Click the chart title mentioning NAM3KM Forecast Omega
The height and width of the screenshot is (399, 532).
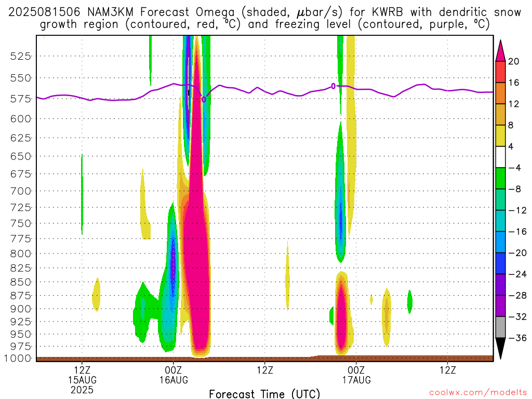pos(264,12)
